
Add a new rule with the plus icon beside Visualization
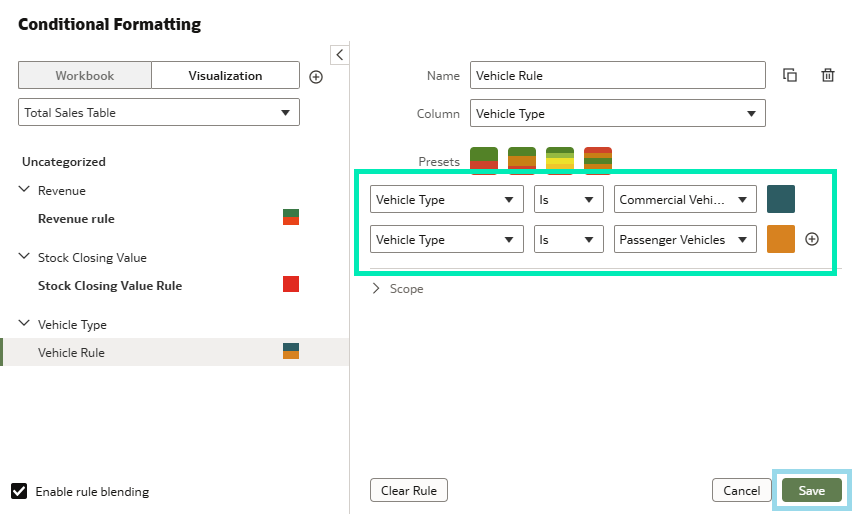tap(316, 77)
